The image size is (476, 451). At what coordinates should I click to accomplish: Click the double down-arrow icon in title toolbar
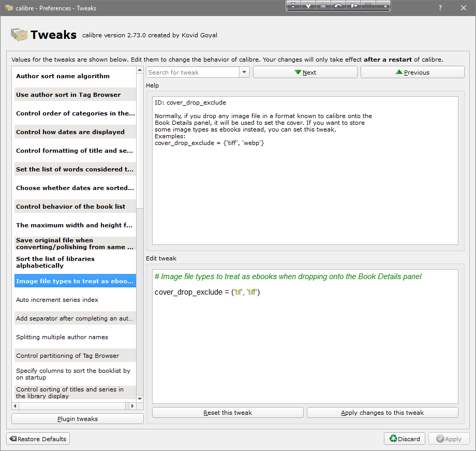point(293,6)
